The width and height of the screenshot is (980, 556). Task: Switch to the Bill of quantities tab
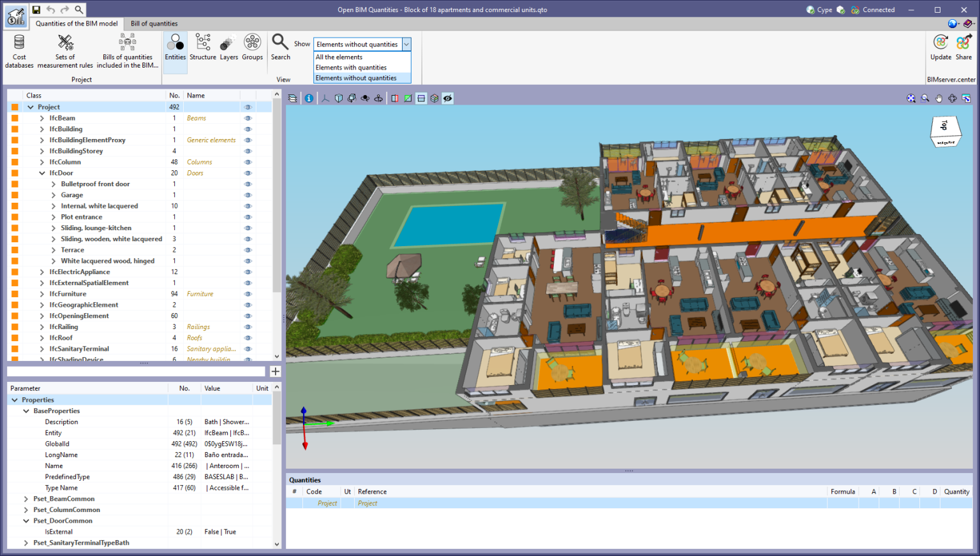[x=153, y=24]
